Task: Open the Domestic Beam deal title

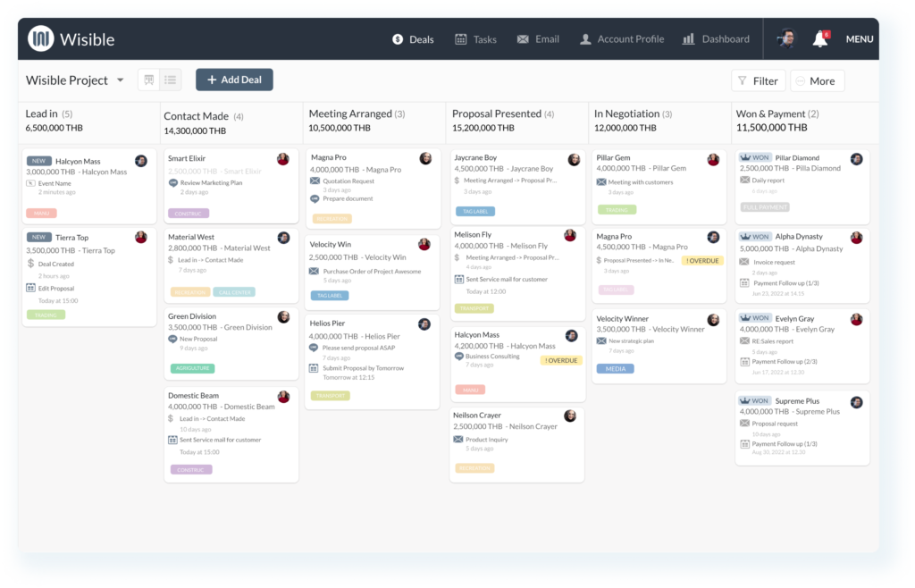Action: coord(193,396)
